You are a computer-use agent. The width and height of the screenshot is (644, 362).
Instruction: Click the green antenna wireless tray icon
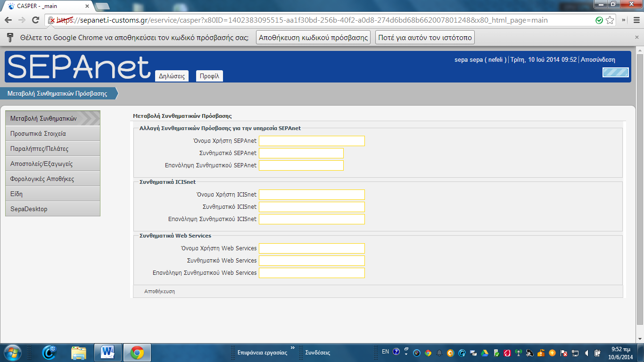519,353
